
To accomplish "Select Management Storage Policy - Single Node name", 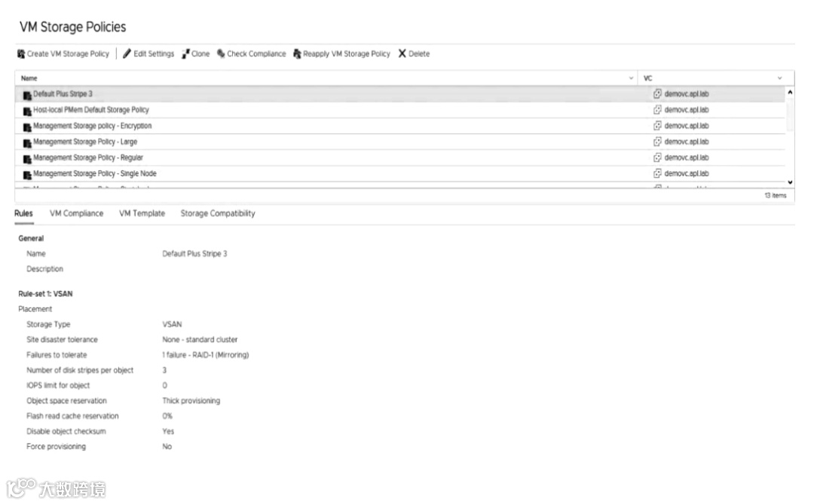I will pos(94,174).
